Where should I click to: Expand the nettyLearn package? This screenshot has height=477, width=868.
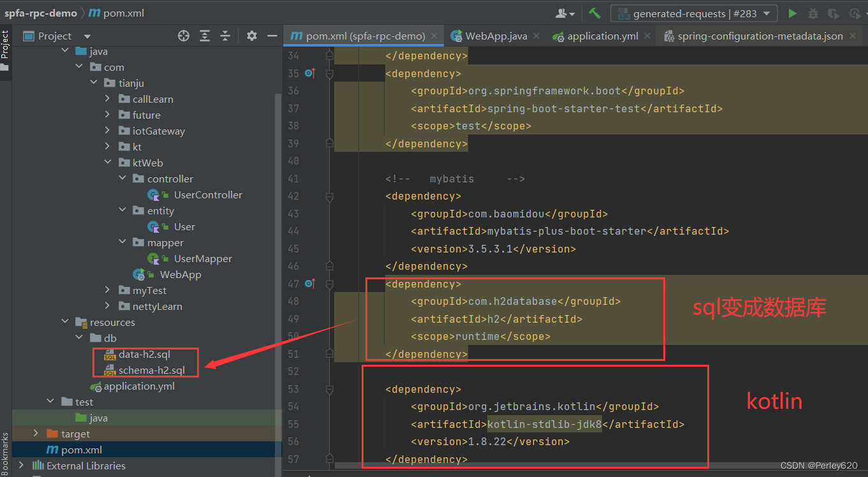[x=107, y=306]
